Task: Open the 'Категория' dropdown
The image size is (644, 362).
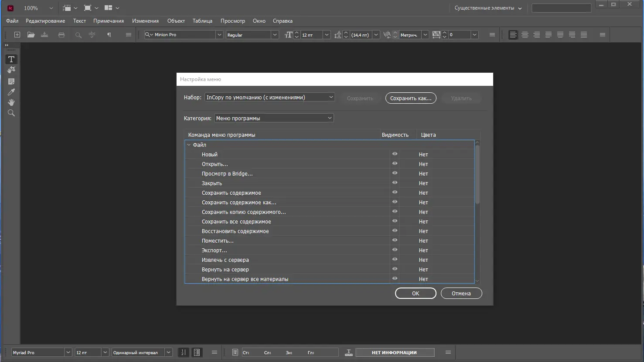Action: click(274, 118)
